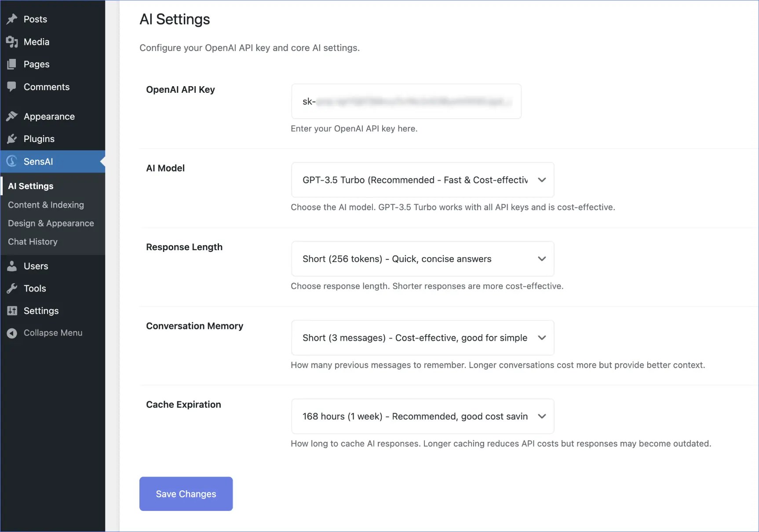Image resolution: width=759 pixels, height=532 pixels.
Task: Click the 'OpenAI API Key' label
Action: coord(180,90)
